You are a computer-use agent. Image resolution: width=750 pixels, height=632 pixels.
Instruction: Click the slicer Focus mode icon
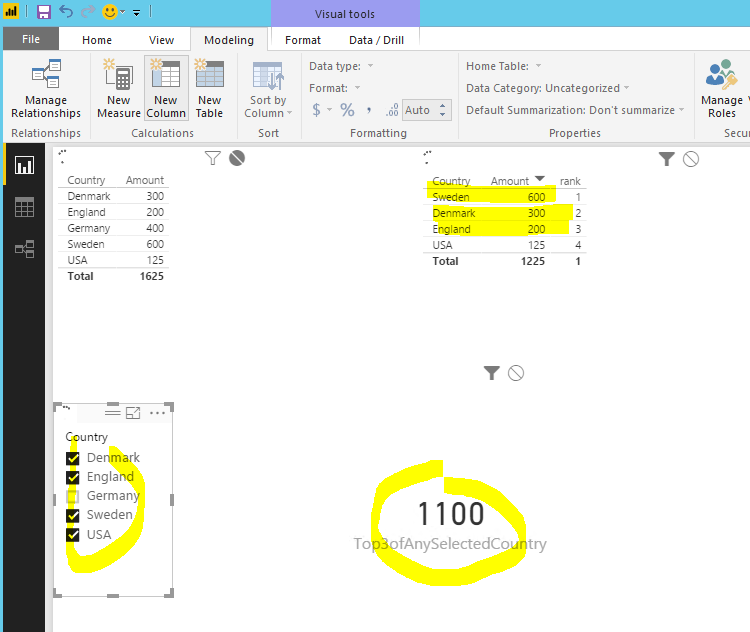(133, 413)
